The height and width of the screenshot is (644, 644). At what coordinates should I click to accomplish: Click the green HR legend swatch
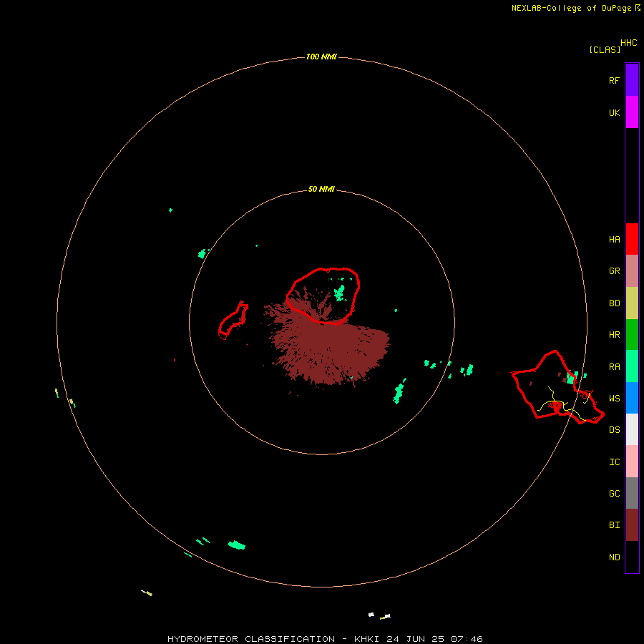pos(632,335)
